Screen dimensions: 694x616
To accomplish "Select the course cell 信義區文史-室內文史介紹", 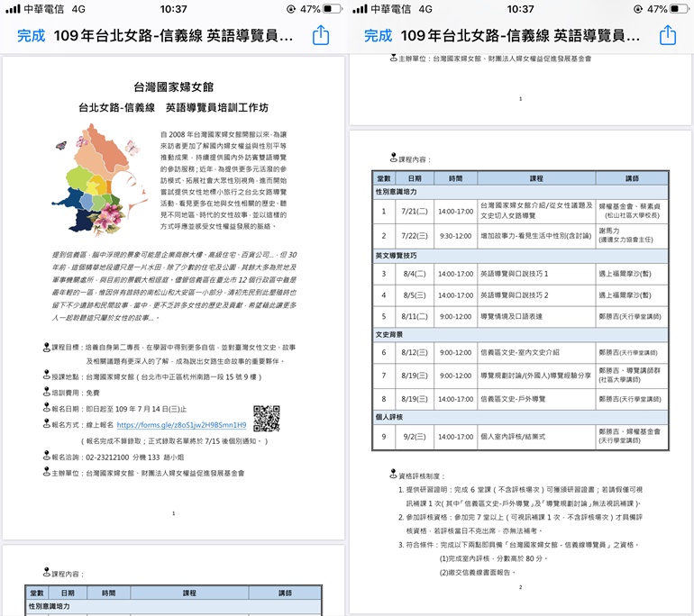I will pos(536,352).
